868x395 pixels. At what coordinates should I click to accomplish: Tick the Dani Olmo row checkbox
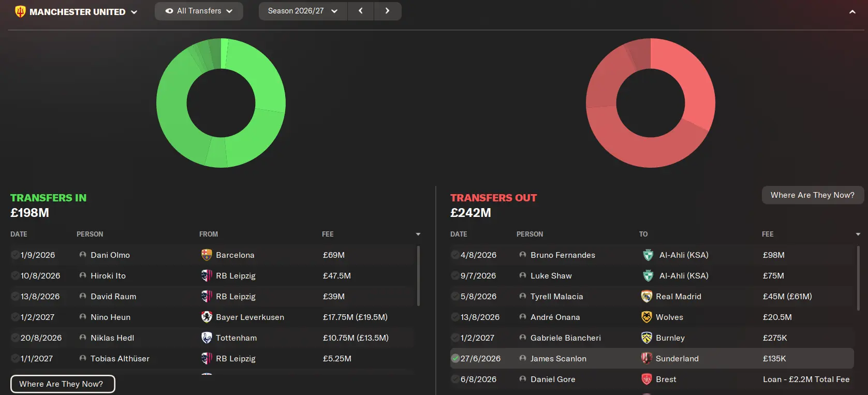15,255
